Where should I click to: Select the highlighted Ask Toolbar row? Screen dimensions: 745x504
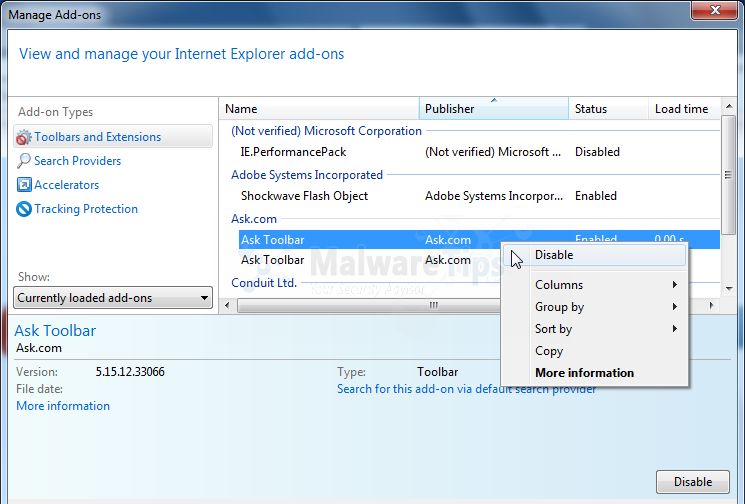(x=479, y=240)
